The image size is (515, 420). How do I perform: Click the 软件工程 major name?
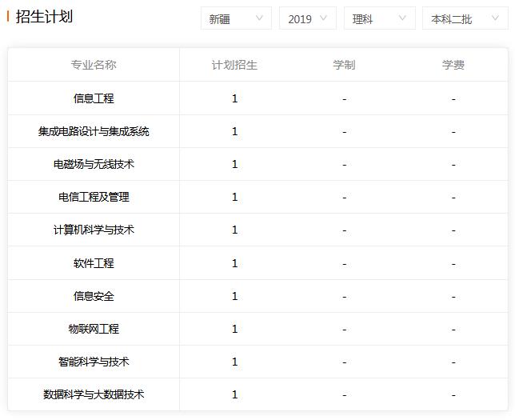click(94, 263)
